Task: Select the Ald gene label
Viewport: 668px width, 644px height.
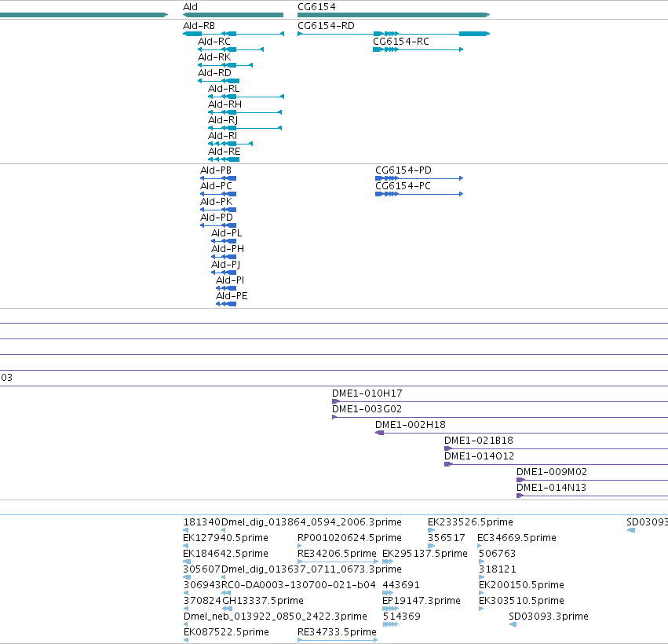Action: point(190,7)
